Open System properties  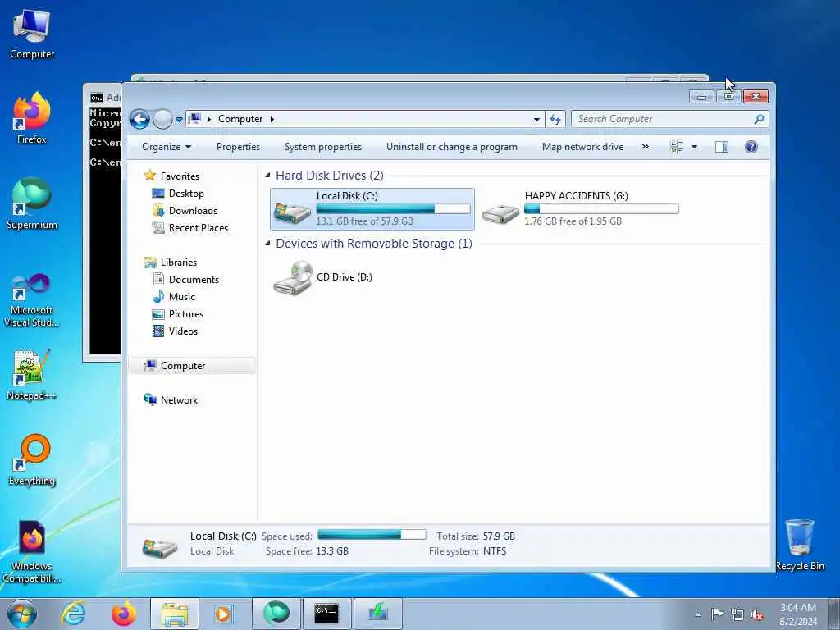point(323,147)
